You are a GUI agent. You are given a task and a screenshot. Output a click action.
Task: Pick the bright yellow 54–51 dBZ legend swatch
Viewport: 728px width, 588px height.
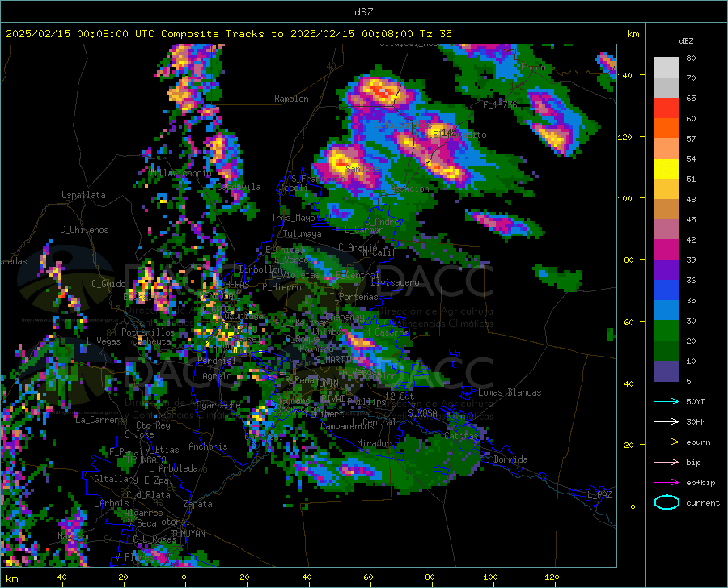pos(667,169)
